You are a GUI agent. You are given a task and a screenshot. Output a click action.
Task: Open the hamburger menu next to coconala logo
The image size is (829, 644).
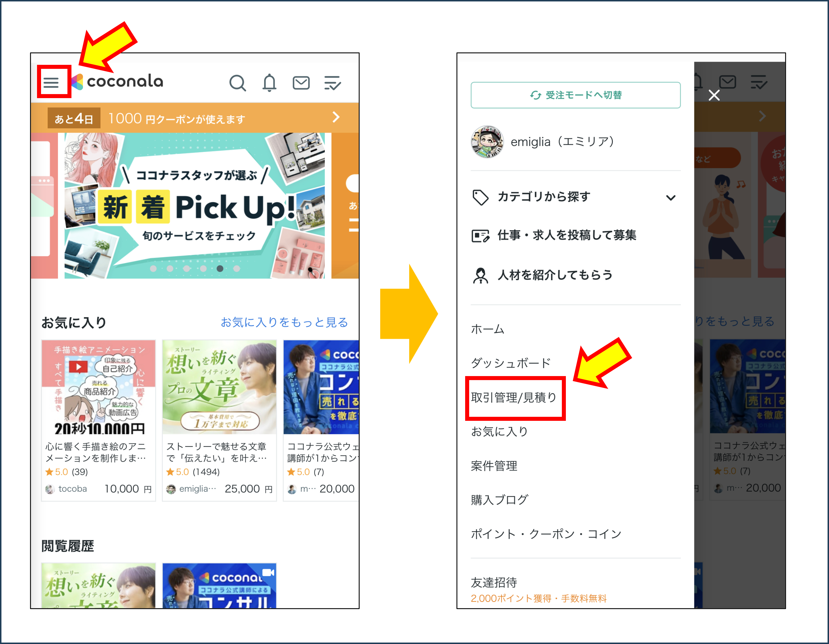coord(51,82)
